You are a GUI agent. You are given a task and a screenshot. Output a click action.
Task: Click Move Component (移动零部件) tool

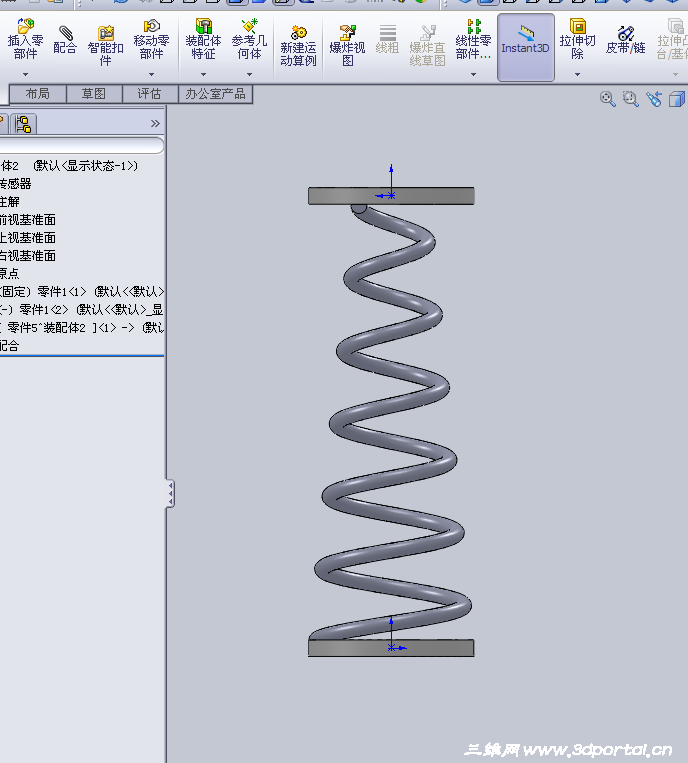click(x=151, y=39)
